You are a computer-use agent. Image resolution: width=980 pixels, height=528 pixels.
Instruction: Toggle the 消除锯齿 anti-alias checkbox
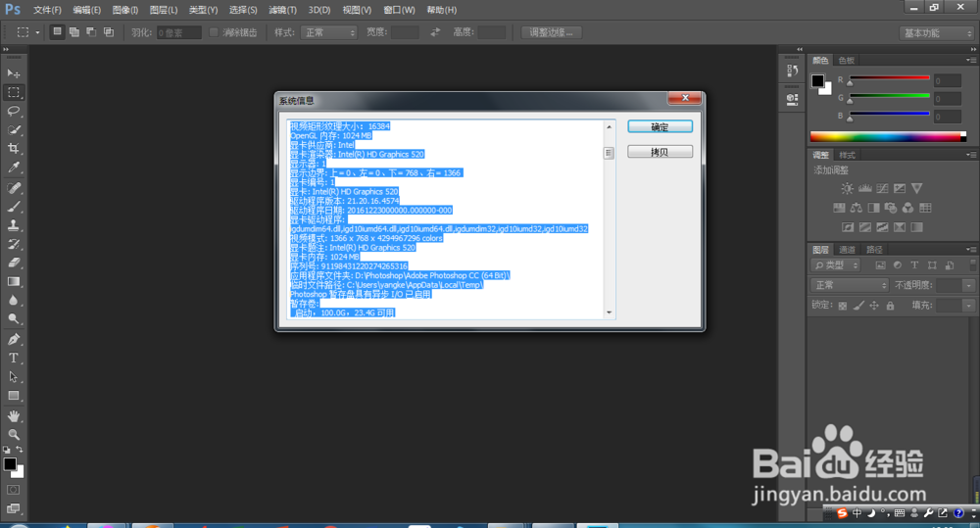tap(214, 32)
